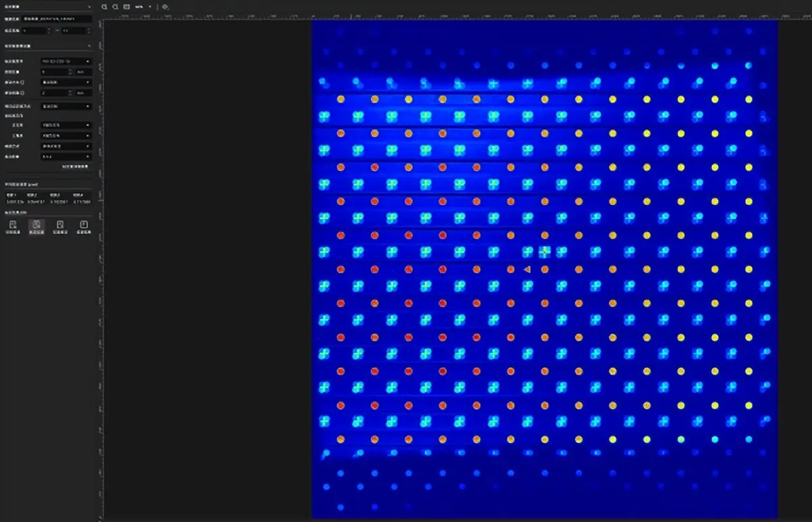Open the zoom percentage dropdown in the toolbar
812x522 pixels.
point(143,7)
